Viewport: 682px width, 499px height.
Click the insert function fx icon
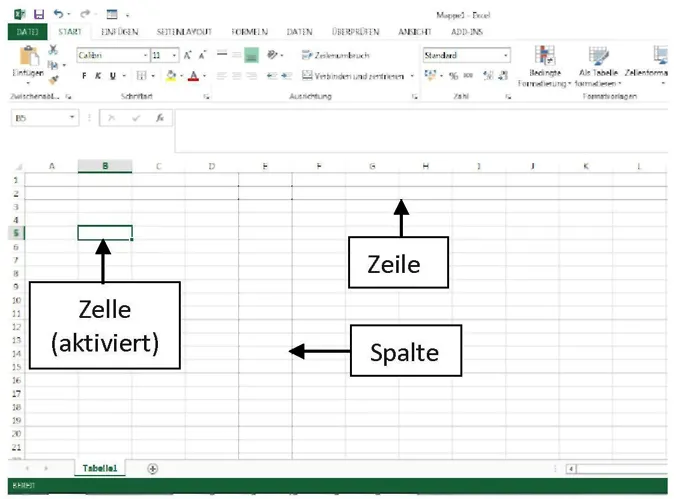coord(159,117)
